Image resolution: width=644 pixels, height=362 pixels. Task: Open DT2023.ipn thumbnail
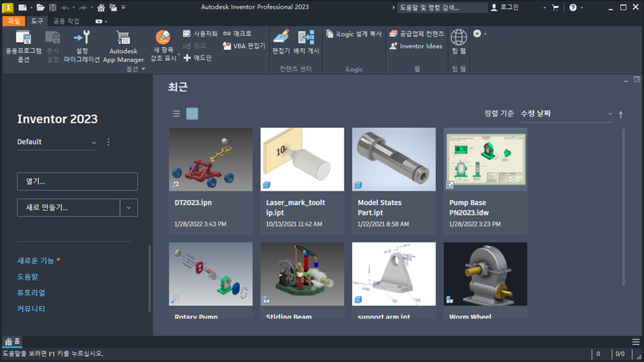coord(210,159)
